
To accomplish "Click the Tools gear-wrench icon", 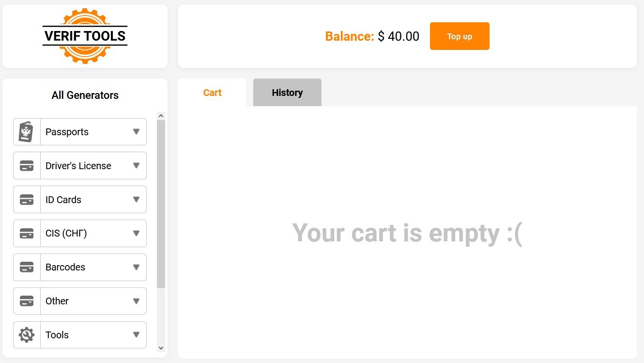I will [x=27, y=335].
